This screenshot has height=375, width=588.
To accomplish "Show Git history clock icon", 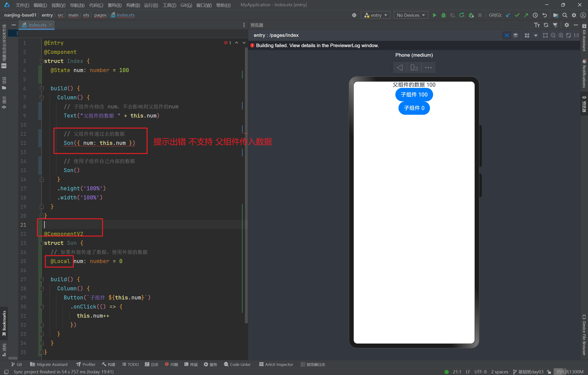I will click(x=535, y=15).
